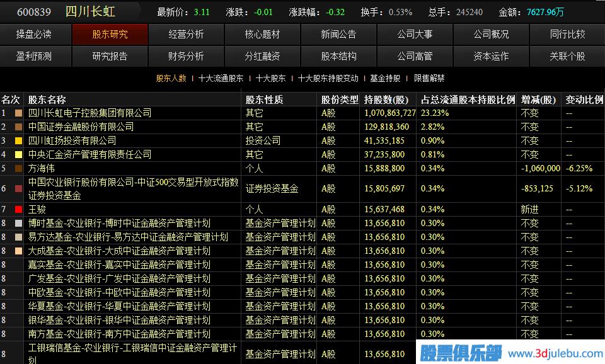
Task: Select shareholder 四川虹扬投资有限公司
Action: [72, 140]
